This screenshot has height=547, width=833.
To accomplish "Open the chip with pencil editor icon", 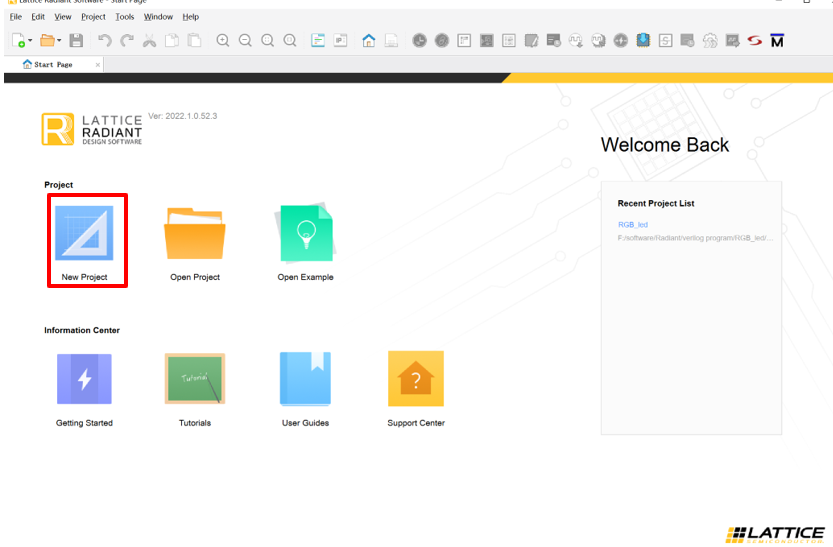I will point(531,40).
